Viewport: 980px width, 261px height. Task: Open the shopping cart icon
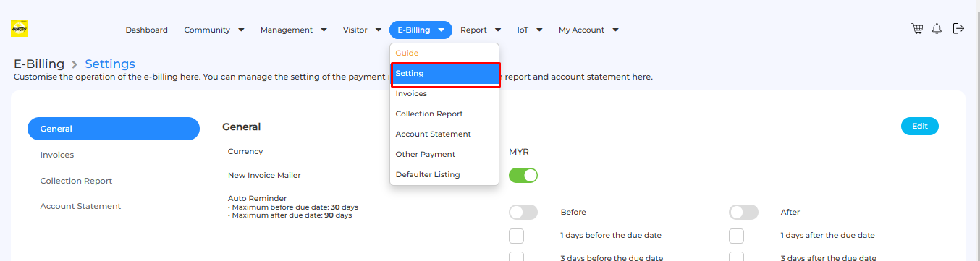[x=917, y=29]
